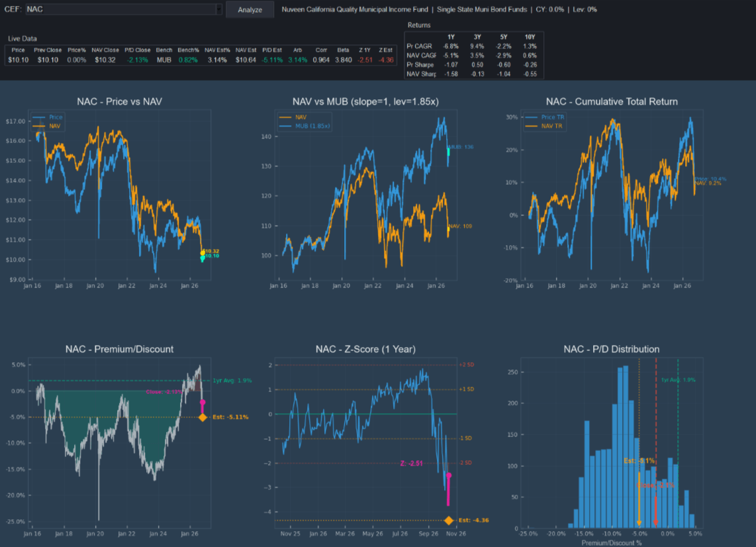Screen dimensions: 756x547
Task: Click the NAV Est value $10.64
Action: coord(246,60)
